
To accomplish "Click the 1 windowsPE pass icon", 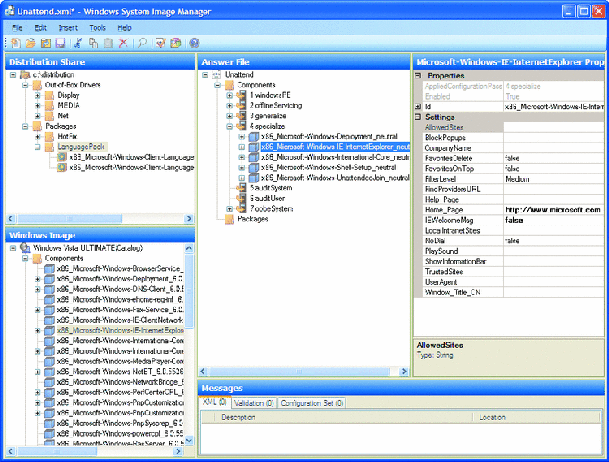I will pos(241,95).
